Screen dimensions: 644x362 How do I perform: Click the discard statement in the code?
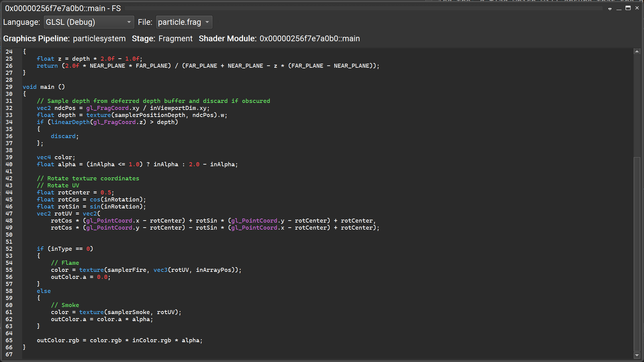pyautogui.click(x=63, y=136)
